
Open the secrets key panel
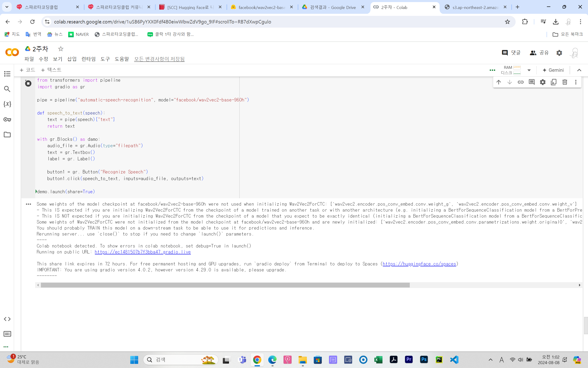7,119
